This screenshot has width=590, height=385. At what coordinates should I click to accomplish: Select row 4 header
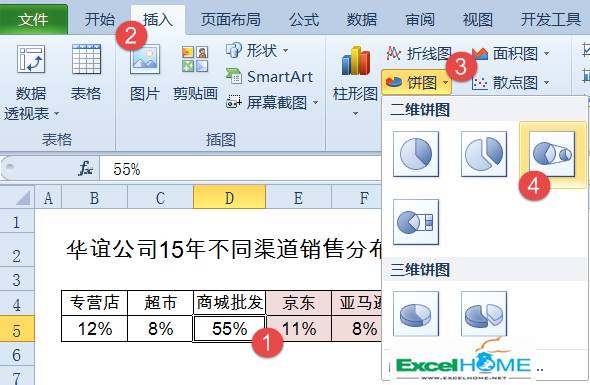(x=17, y=304)
